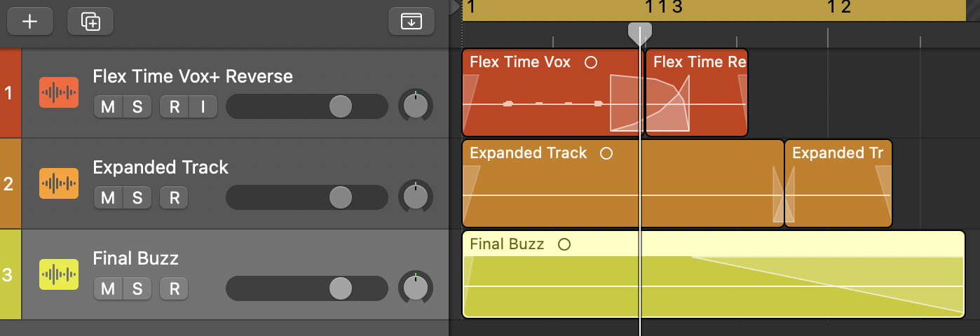Duplicate track using the duplicate icon
This screenshot has width=980, height=336.
point(90,21)
